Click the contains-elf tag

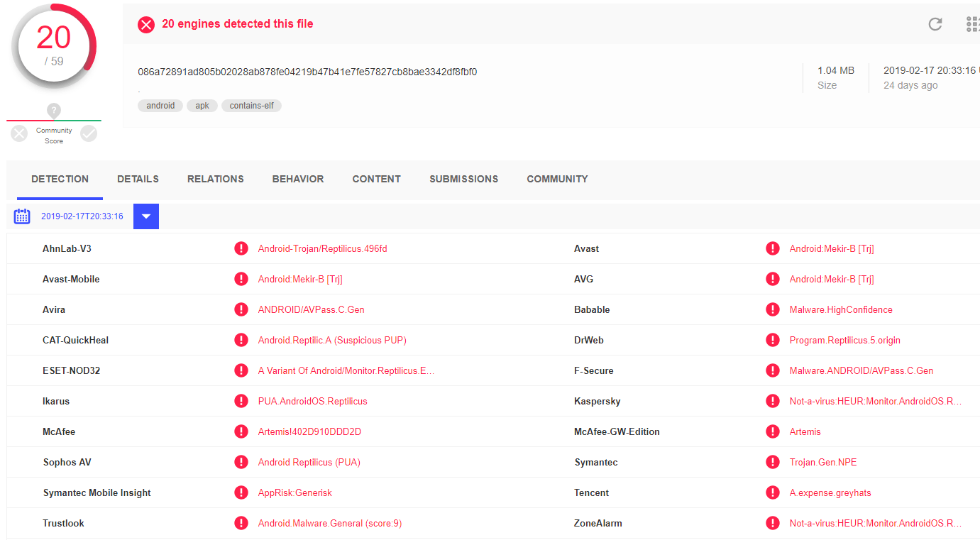[251, 106]
